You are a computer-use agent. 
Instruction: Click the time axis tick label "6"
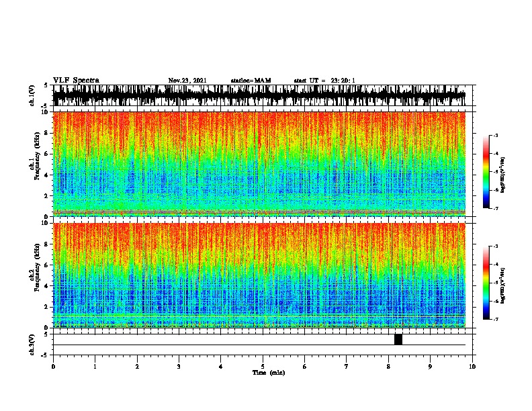(305, 367)
